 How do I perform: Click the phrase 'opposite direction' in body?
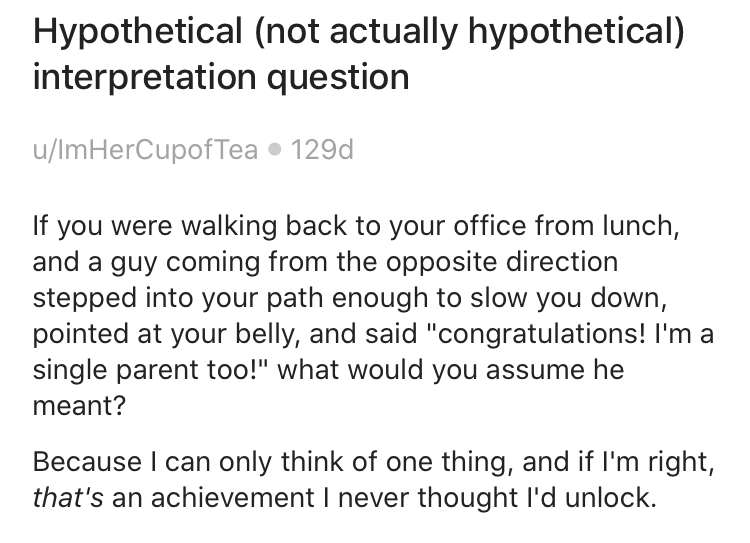502,262
